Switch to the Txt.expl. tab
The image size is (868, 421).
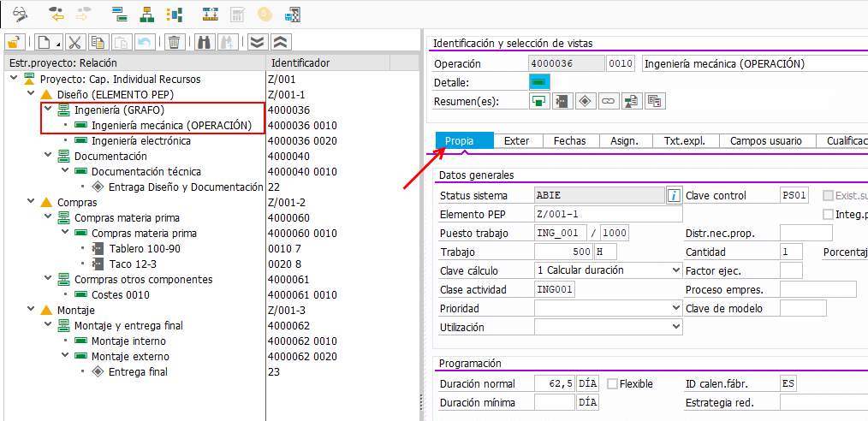tap(685, 140)
